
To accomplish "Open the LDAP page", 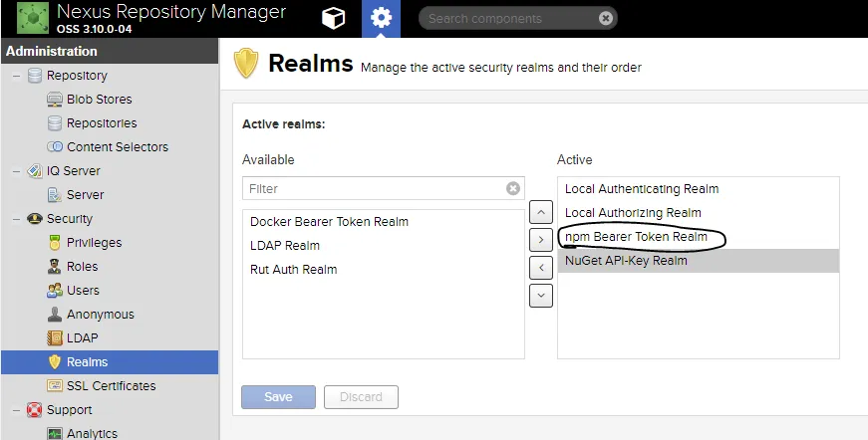I will [x=83, y=337].
